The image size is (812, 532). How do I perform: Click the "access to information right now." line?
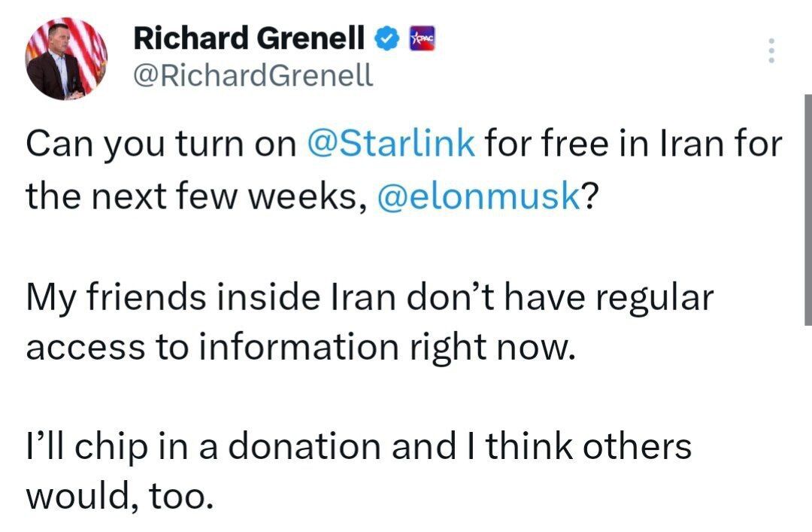point(301,347)
